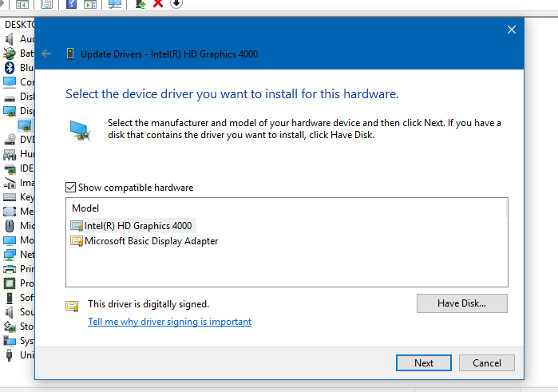The width and height of the screenshot is (558, 392).
Task: Select the Batteries icon in device tree
Action: click(10, 53)
